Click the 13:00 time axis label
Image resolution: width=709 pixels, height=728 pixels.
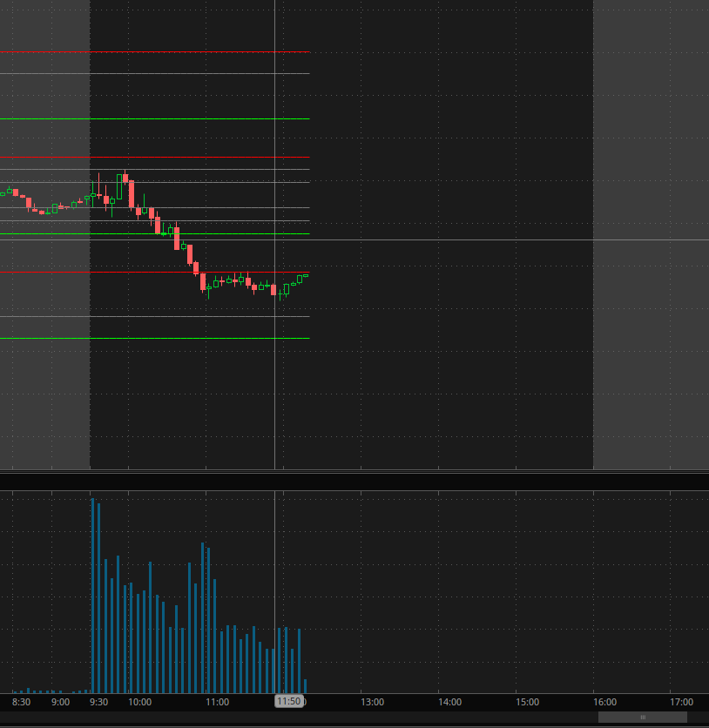373,702
